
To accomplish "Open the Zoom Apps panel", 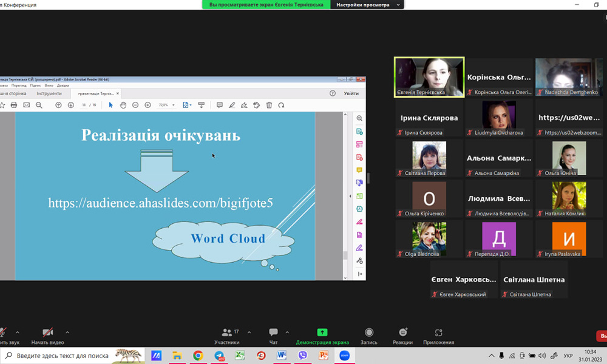I will coord(438,335).
